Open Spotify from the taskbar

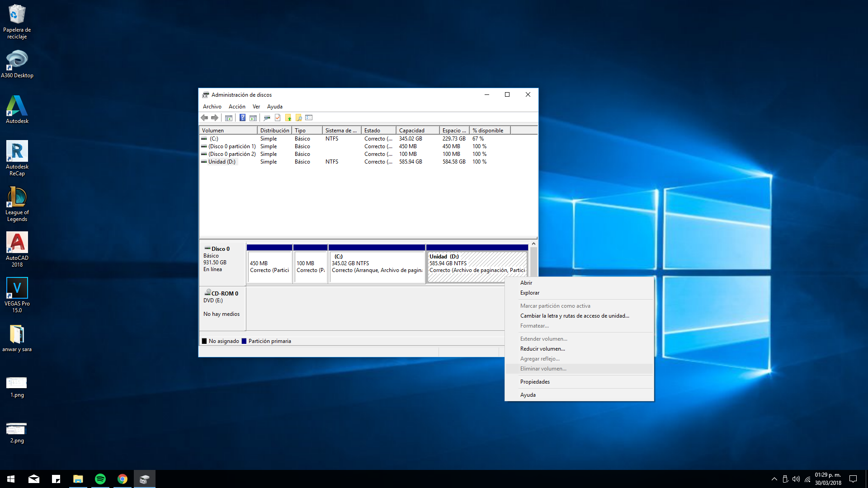pyautogui.click(x=100, y=479)
